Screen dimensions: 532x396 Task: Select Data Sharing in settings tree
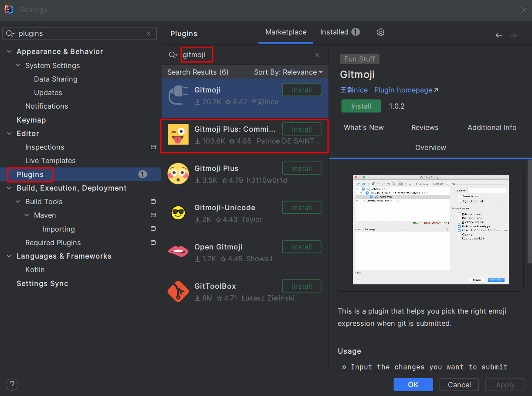click(56, 79)
